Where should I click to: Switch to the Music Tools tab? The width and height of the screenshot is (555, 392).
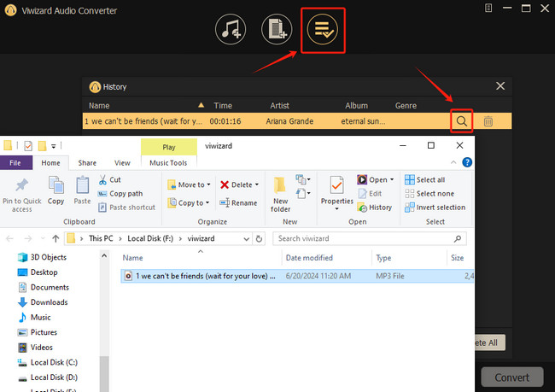[168, 163]
